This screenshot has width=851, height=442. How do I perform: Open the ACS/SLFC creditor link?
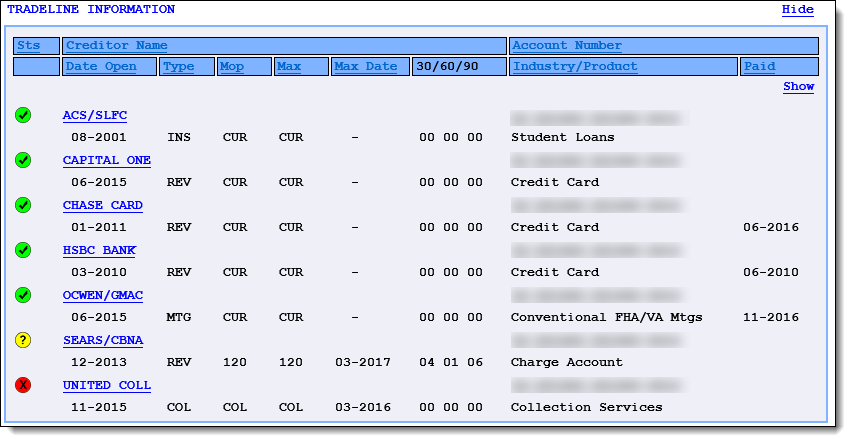(95, 115)
